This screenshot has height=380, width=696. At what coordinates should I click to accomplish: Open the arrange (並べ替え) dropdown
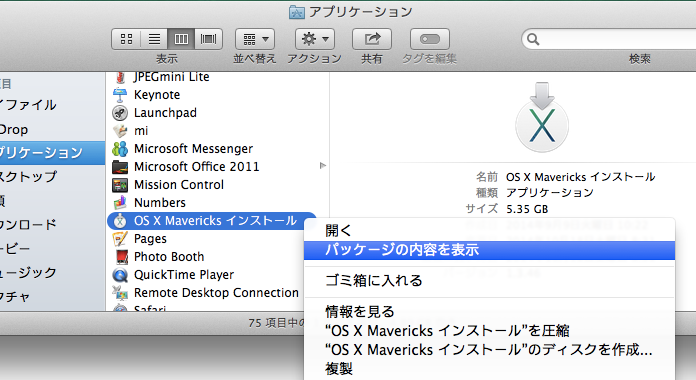click(255, 39)
